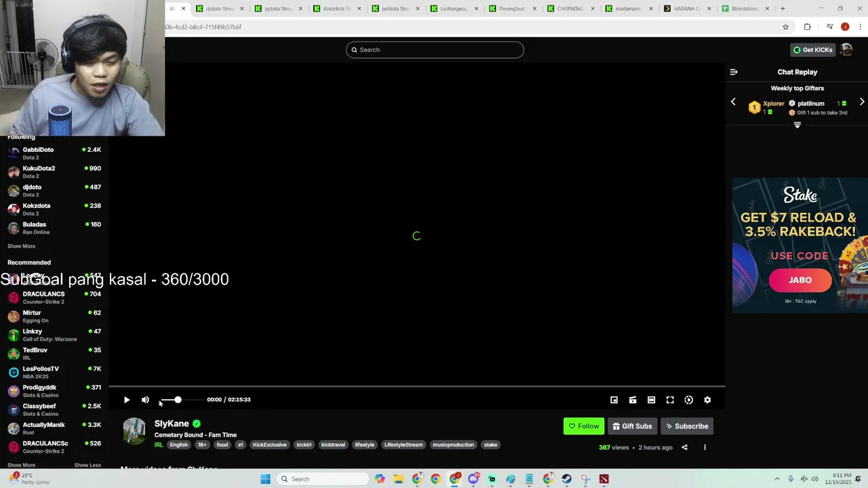Open Mirtur channel in Recommended
Screen dimensions: 868x488
(54, 317)
